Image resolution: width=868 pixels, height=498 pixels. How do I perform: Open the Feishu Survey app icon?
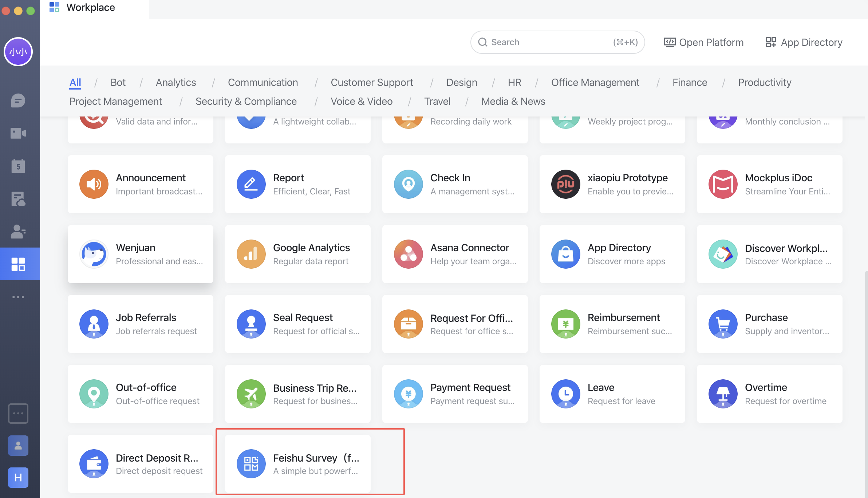click(x=251, y=464)
